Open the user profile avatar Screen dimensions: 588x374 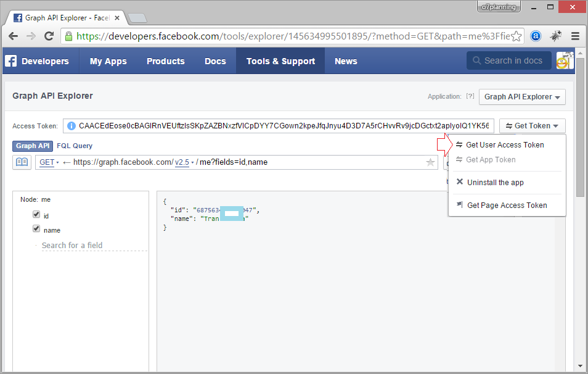point(565,60)
